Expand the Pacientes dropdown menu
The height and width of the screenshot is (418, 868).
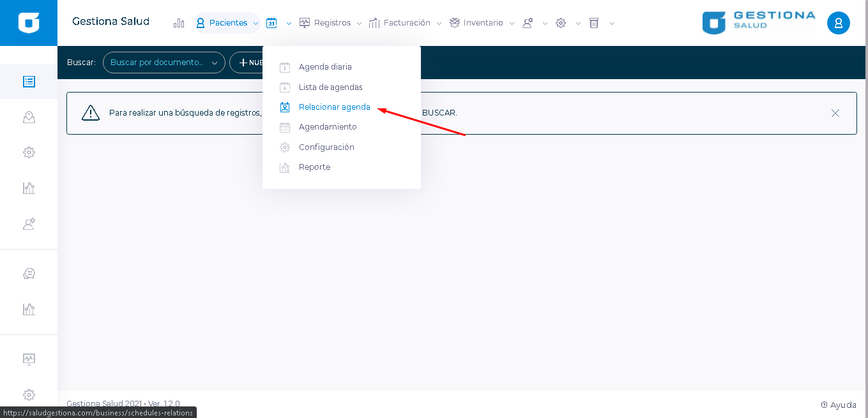[227, 23]
